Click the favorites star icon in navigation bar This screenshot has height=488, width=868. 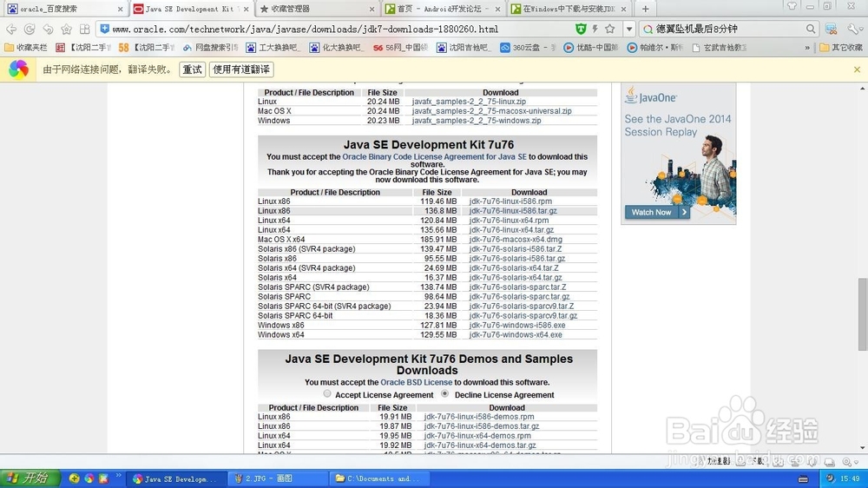tap(67, 29)
